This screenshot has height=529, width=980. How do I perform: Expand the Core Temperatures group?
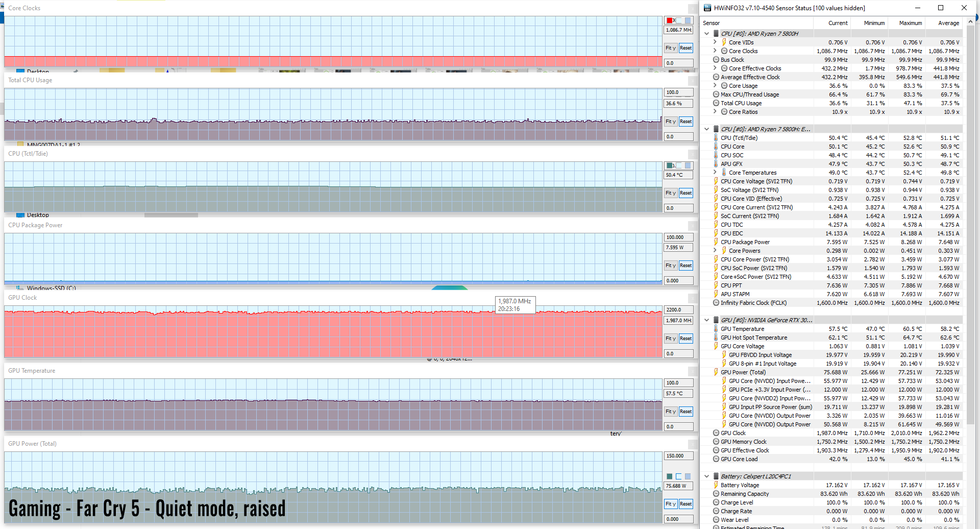click(715, 173)
